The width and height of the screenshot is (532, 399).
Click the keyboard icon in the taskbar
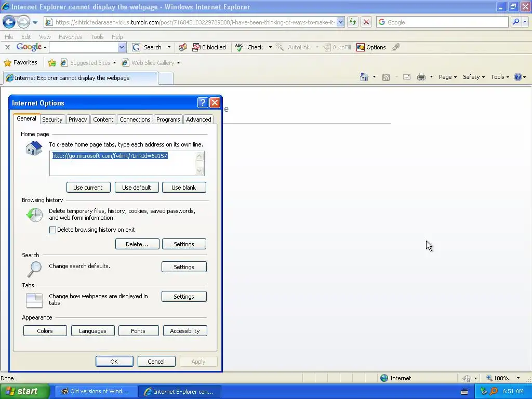[464, 392]
